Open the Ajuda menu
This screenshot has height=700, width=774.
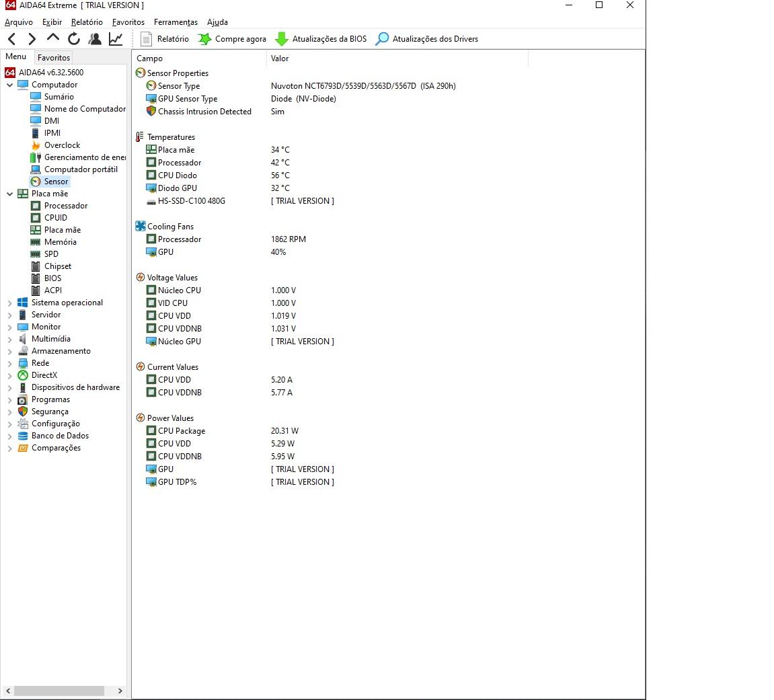pyautogui.click(x=217, y=22)
